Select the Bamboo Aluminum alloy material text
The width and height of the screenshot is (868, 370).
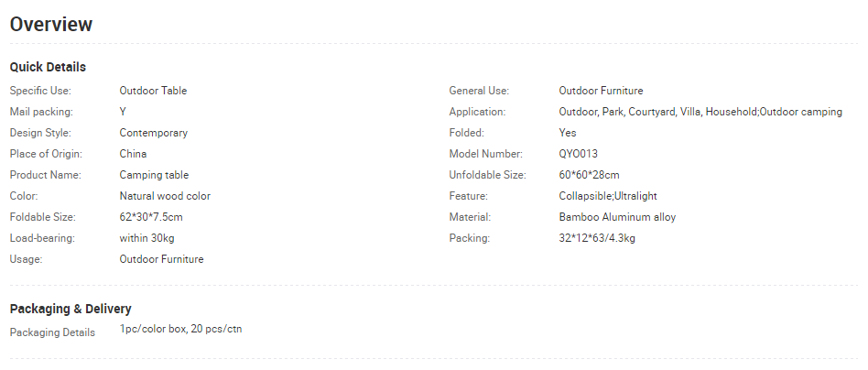617,217
